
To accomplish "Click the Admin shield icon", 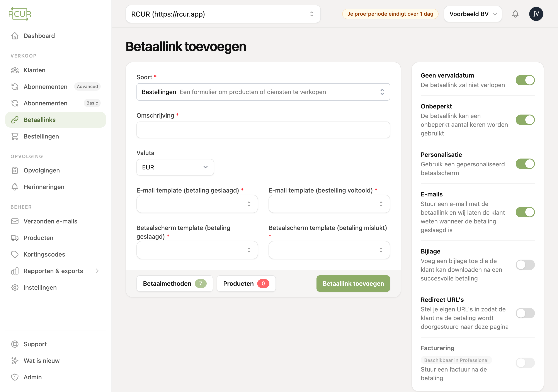I will [x=15, y=377].
